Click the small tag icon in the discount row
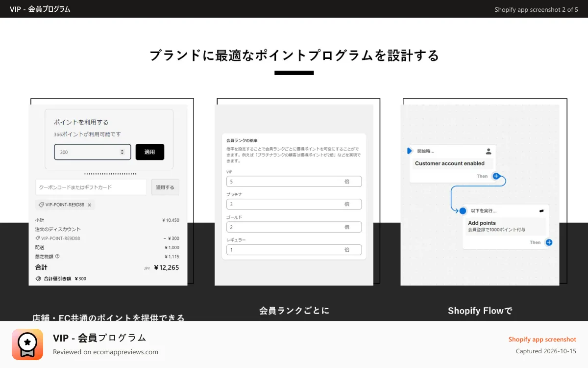Screen dimensions: 588x368 (x=38, y=238)
